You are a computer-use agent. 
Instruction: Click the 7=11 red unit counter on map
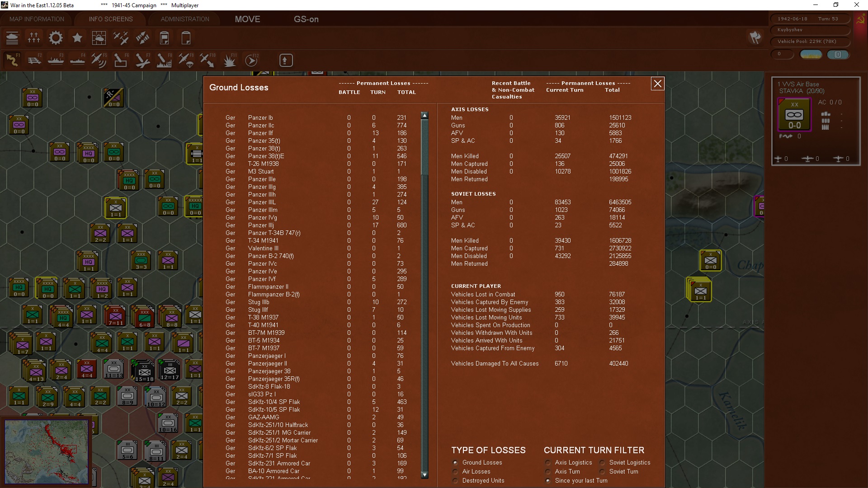pyautogui.click(x=115, y=316)
